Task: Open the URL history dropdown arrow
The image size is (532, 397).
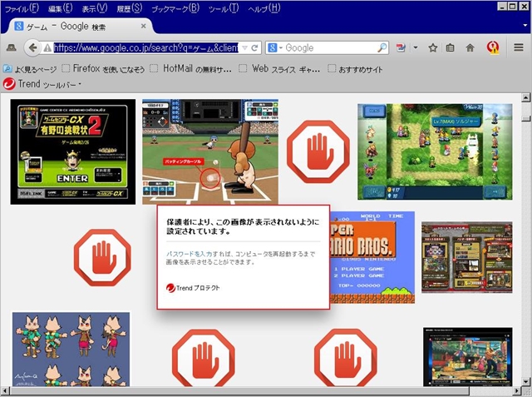Action: 244,48
